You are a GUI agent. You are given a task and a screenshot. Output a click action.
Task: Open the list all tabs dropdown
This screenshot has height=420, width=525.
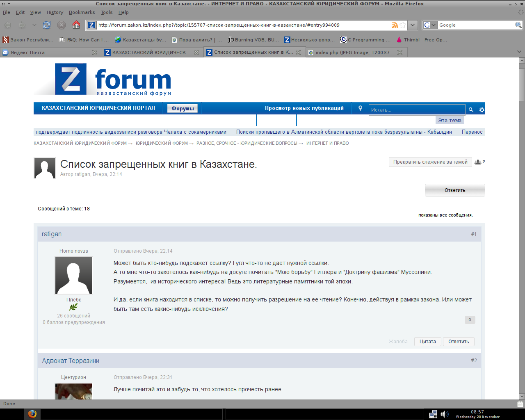click(x=519, y=52)
